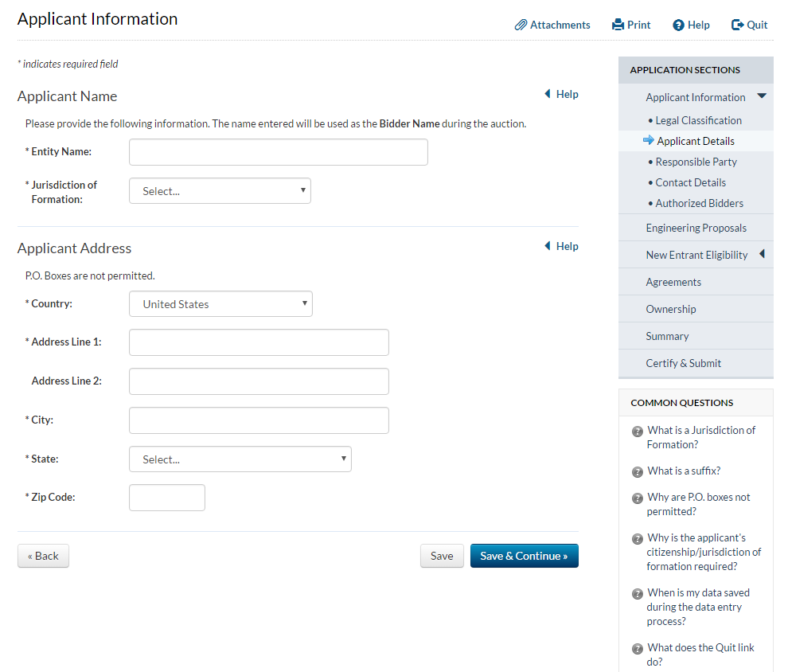
Task: Click the Back button
Action: 43,556
